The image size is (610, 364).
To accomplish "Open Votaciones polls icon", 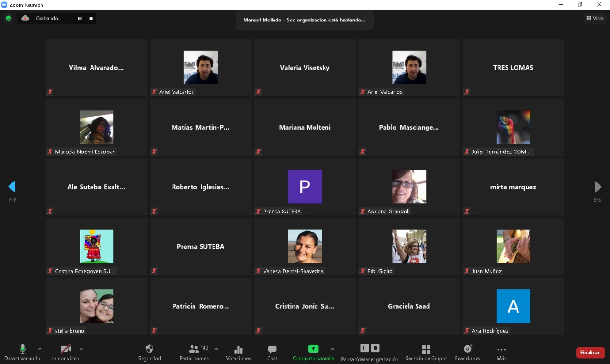I will click(x=238, y=349).
